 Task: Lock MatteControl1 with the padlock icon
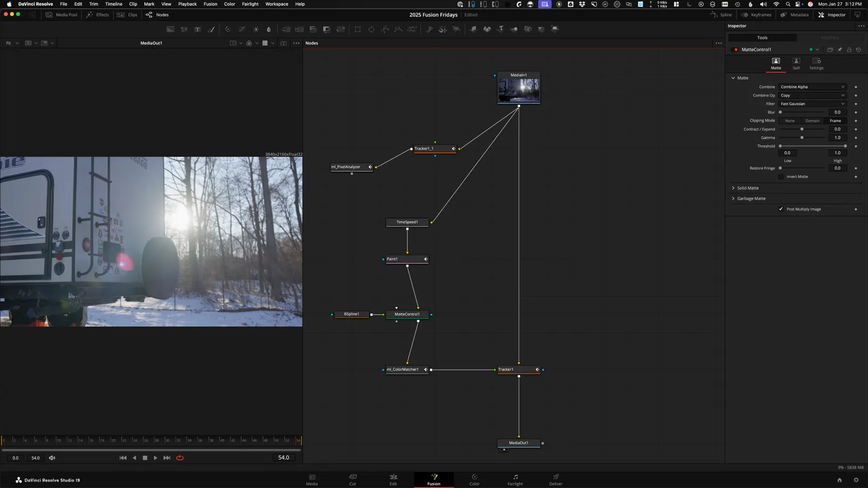coord(849,49)
